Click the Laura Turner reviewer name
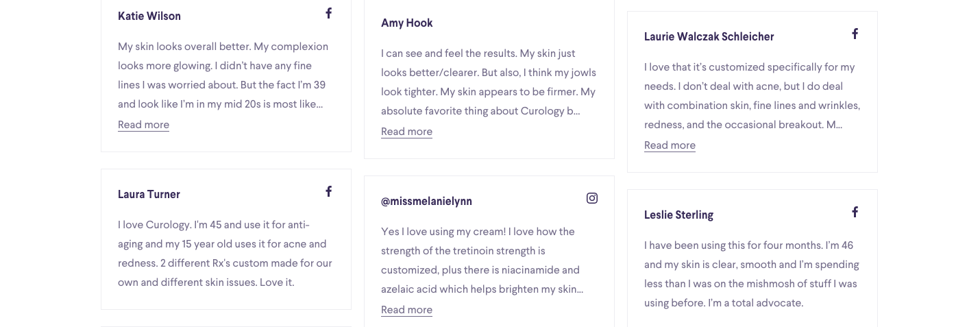980x327 pixels. (149, 194)
